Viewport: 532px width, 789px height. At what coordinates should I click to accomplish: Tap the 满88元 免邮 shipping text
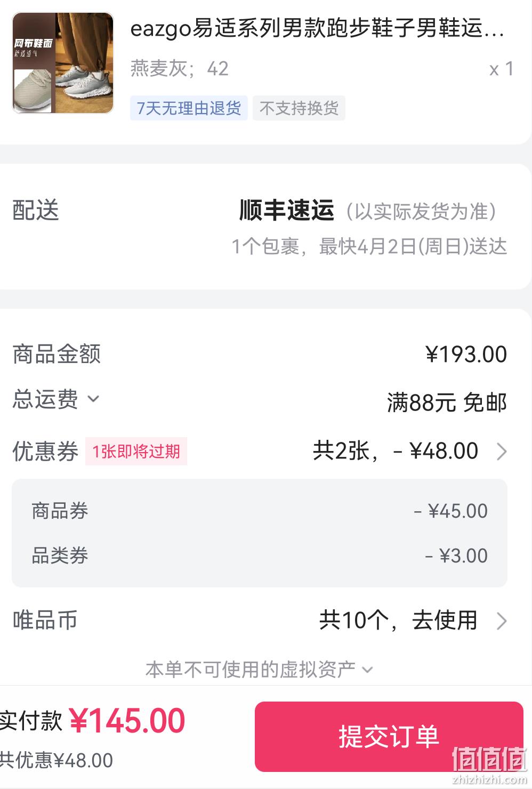coord(447,402)
